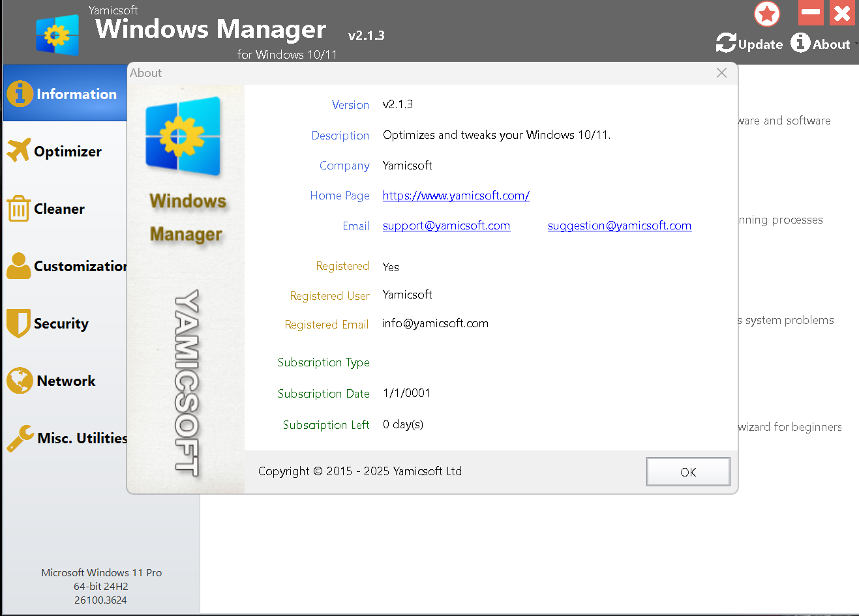Click the version value v2.1.3 in About dialog
The height and width of the screenshot is (616, 859).
[398, 104]
